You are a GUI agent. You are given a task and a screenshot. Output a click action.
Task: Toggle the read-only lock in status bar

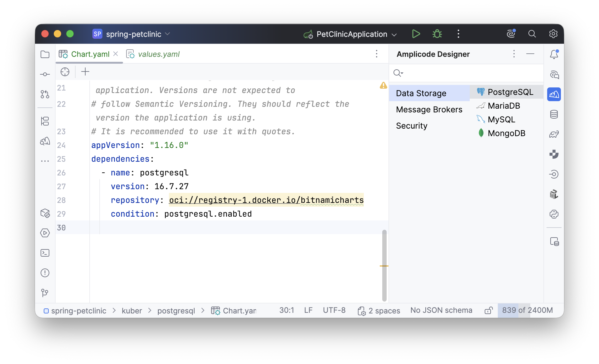click(x=488, y=310)
